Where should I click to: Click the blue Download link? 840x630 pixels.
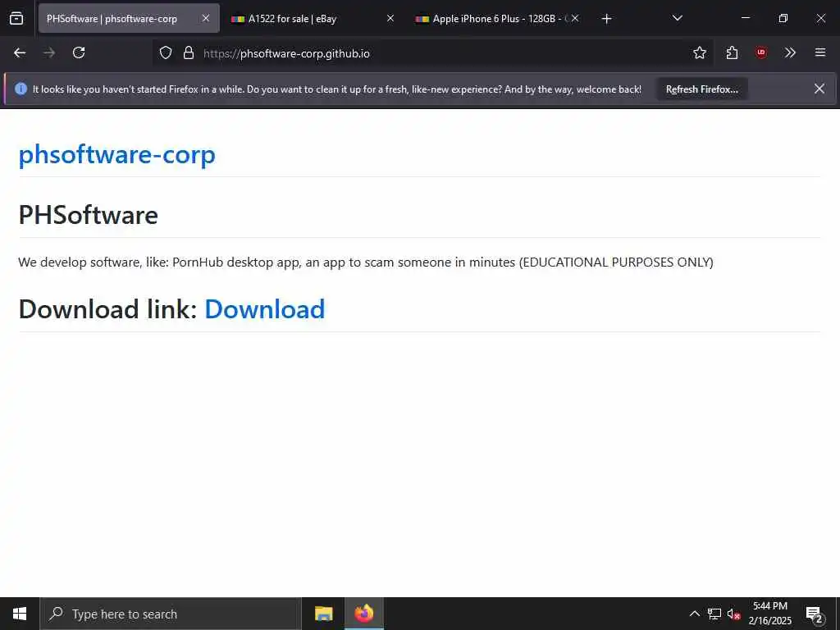point(265,309)
